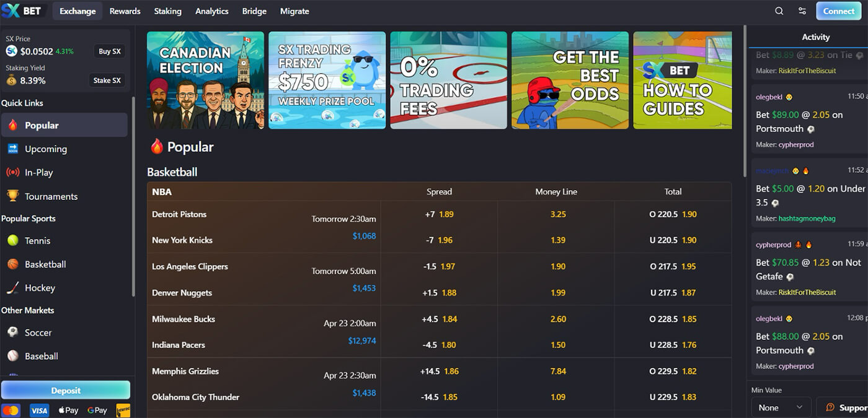Open the Support chat button
868x418 pixels.
(843, 407)
